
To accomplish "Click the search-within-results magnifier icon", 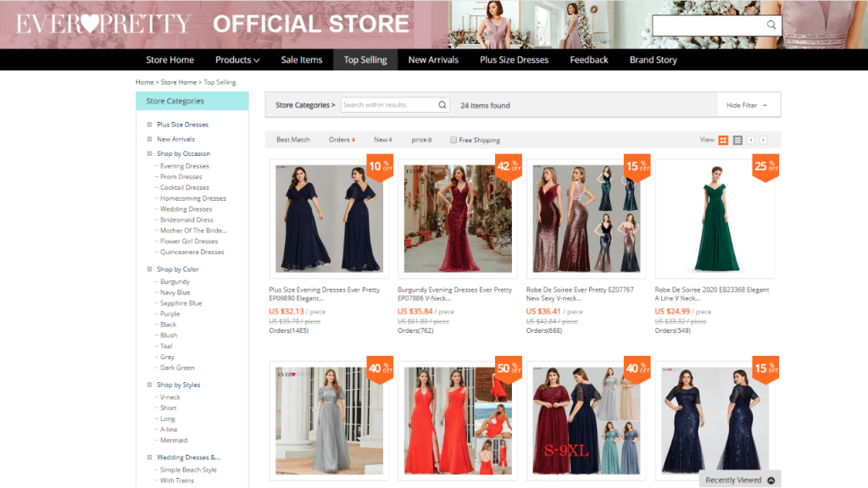I will (442, 105).
